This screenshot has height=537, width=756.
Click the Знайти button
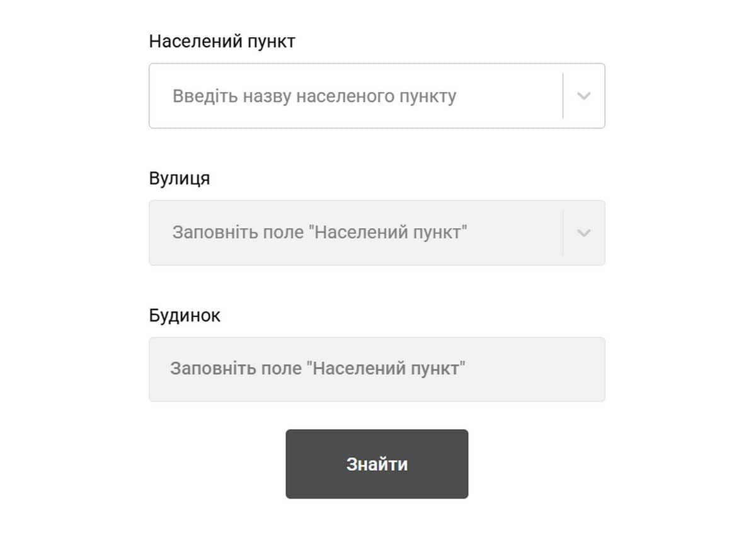pos(377,465)
